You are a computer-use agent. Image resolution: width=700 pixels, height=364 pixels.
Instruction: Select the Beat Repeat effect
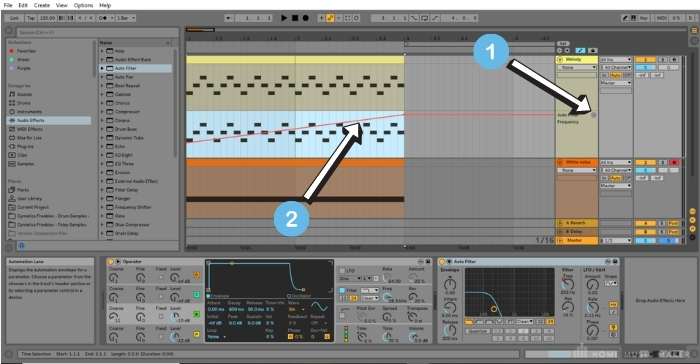127,85
